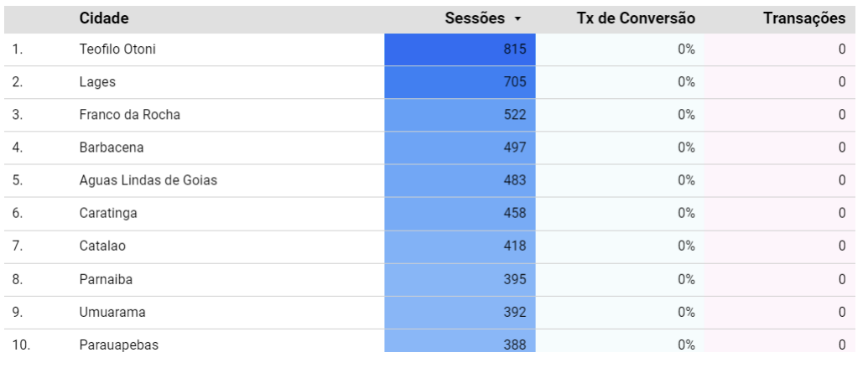Image resolution: width=868 pixels, height=368 pixels.
Task: Select the Teofilo Otoni city cell
Action: pyautogui.click(x=117, y=49)
